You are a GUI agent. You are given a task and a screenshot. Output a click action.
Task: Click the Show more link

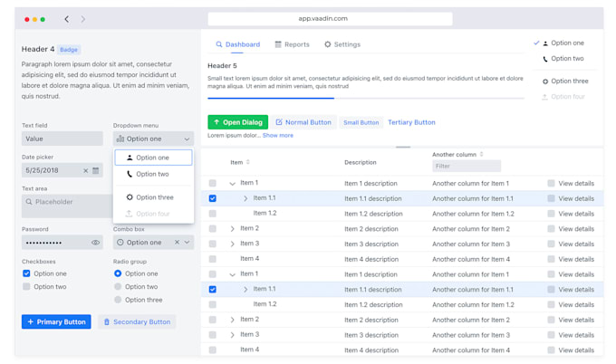click(x=278, y=136)
